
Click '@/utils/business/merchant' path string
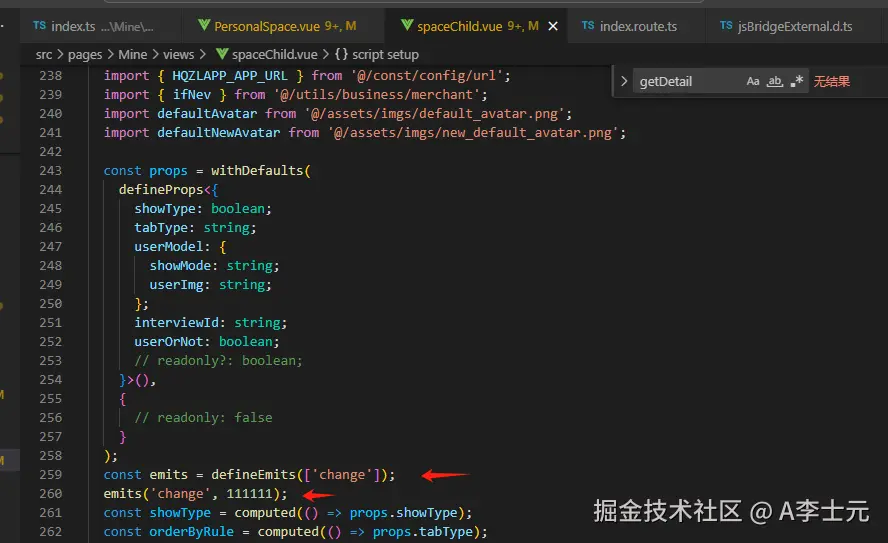click(x=377, y=95)
